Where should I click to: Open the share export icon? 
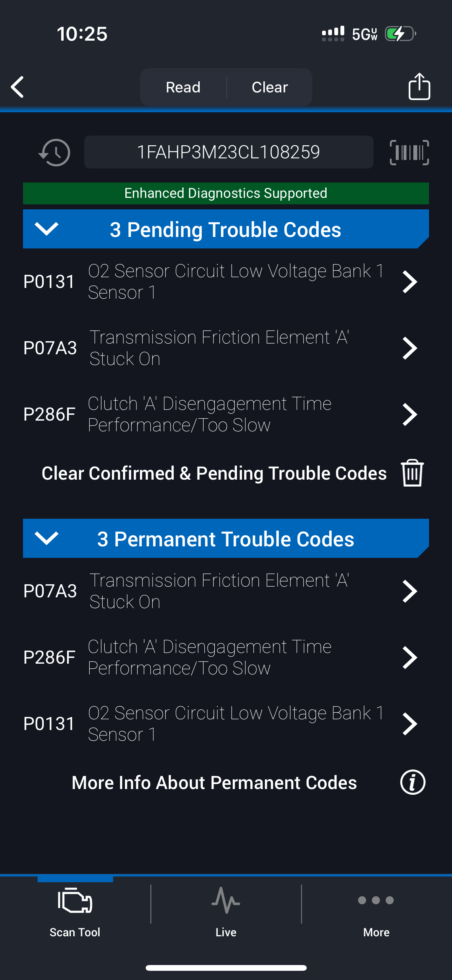click(419, 87)
